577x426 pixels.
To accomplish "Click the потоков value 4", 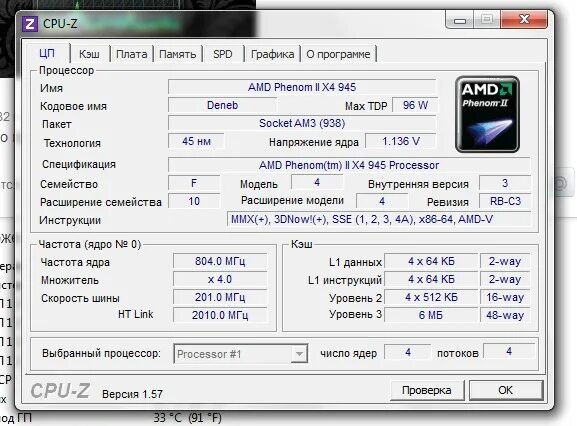I will 509,351.
